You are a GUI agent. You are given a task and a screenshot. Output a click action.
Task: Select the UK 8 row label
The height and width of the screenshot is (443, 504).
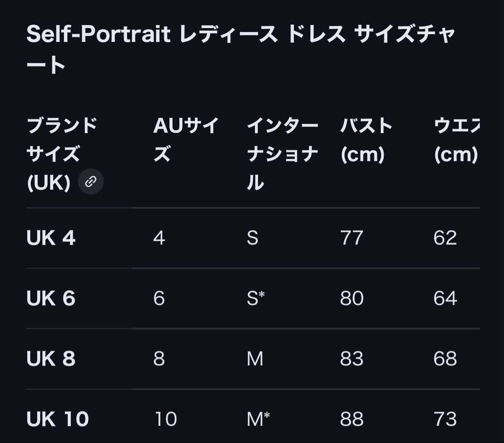tap(51, 359)
